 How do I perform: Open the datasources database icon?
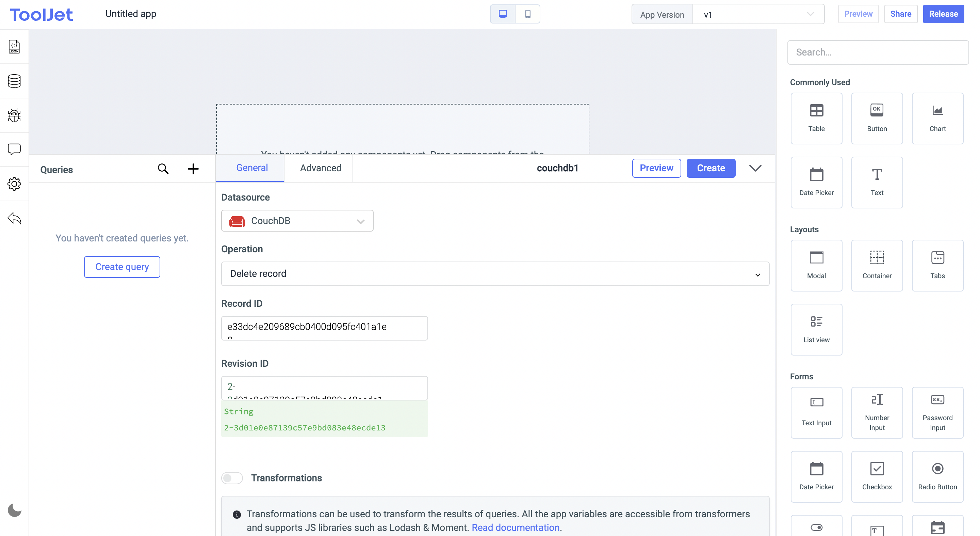tap(14, 81)
